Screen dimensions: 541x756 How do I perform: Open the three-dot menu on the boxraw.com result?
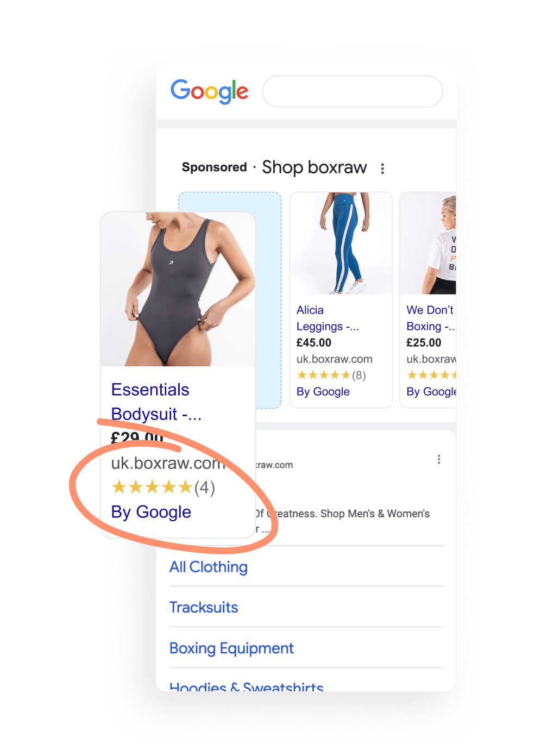439,459
